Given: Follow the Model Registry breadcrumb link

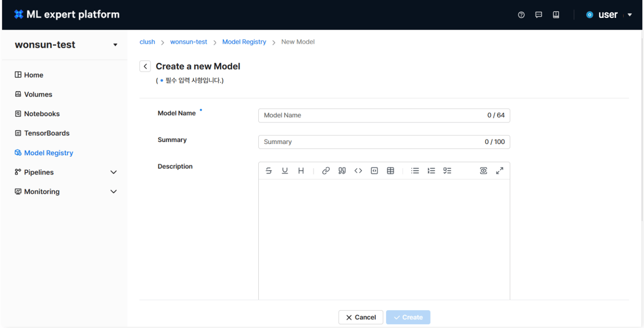Looking at the screenshot, I should [x=244, y=42].
